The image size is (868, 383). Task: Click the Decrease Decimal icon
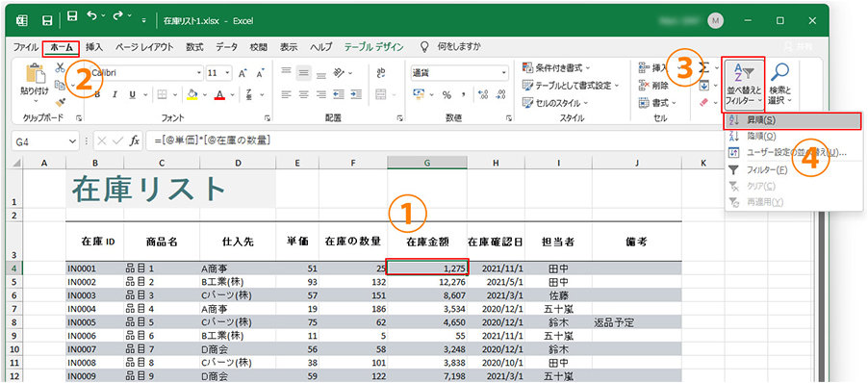click(500, 94)
